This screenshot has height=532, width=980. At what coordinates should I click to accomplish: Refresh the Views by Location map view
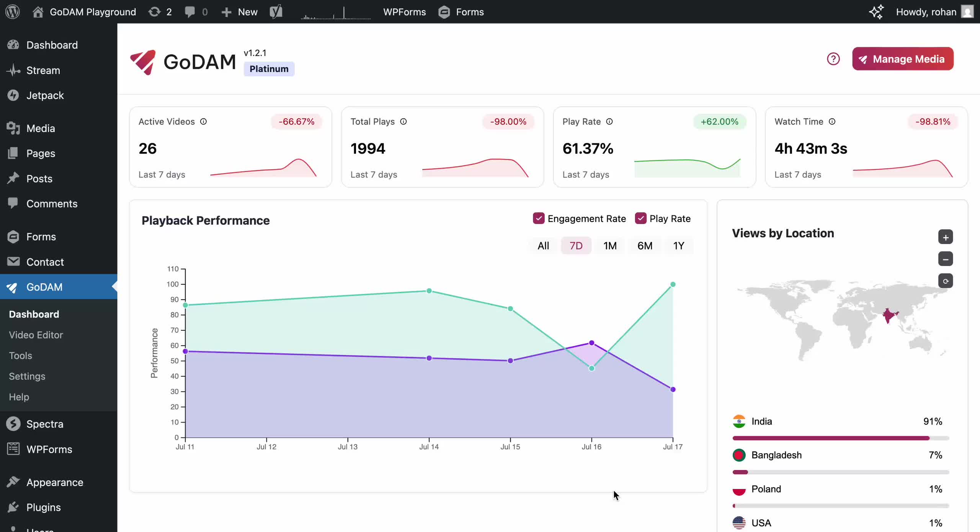pyautogui.click(x=946, y=281)
